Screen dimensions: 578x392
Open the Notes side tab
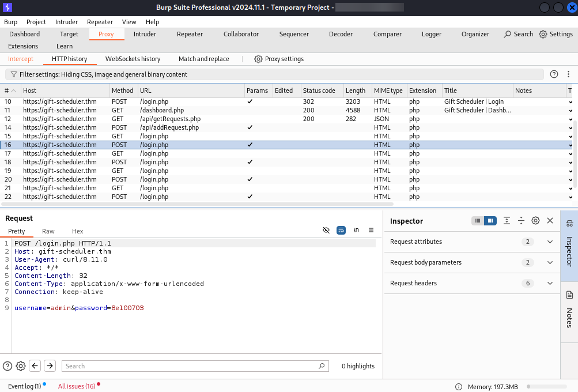coord(569,312)
